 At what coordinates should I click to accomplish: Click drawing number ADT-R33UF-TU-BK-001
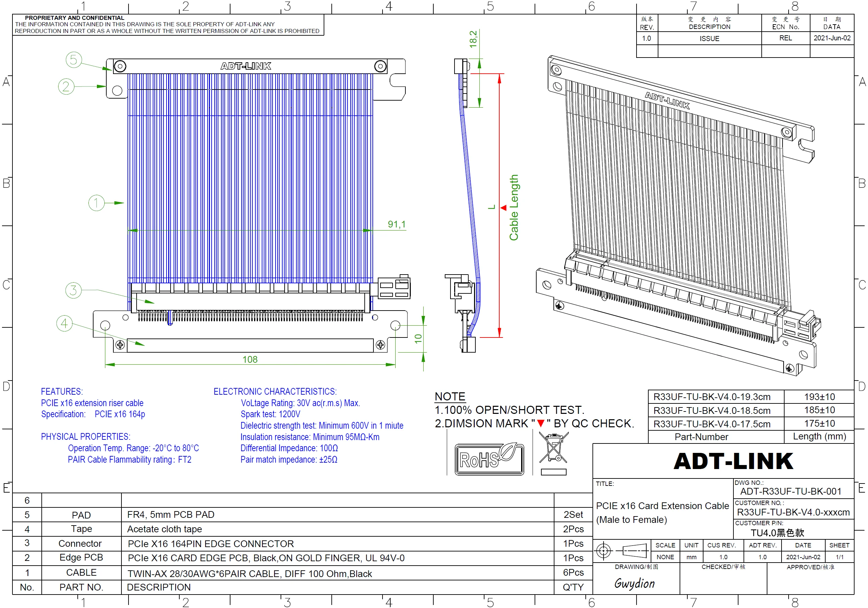tap(791, 491)
